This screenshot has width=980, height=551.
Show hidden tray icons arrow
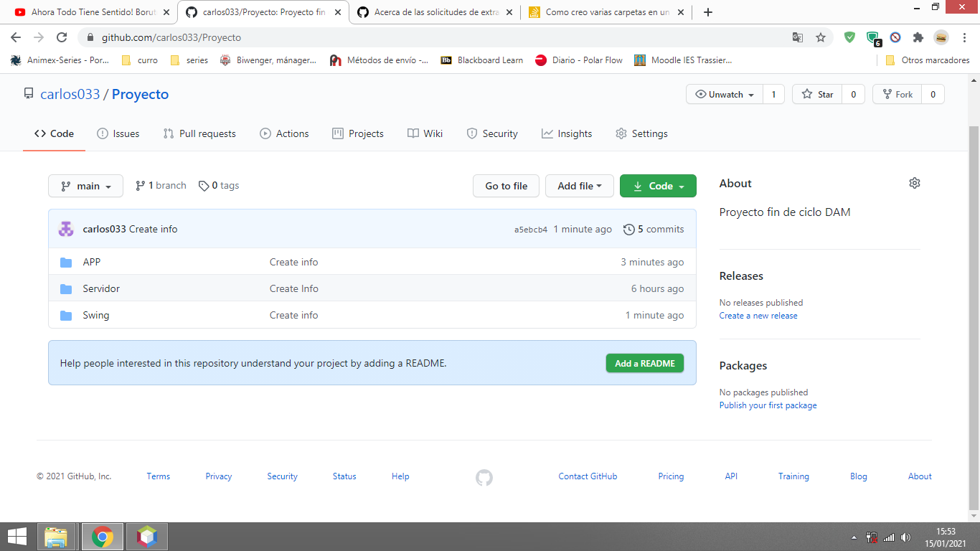(x=854, y=537)
